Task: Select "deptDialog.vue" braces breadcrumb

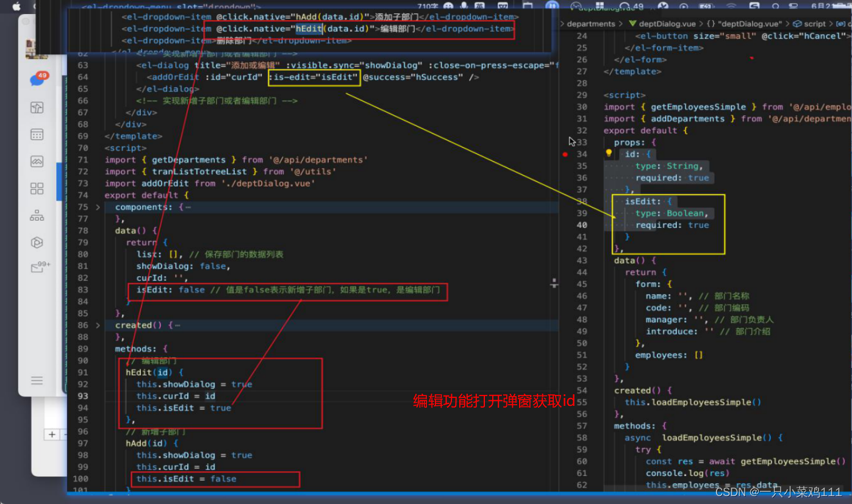Action: (x=744, y=24)
